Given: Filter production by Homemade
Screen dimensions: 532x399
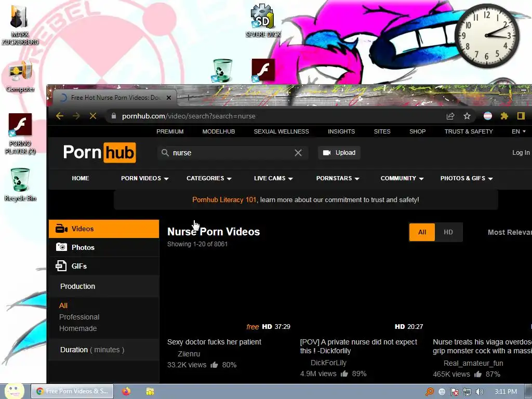Looking at the screenshot, I should tap(78, 328).
